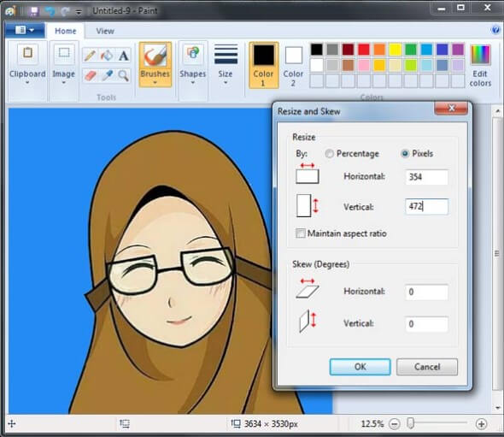Pick the black color swatch
Viewport: 504px width, 437px height.
coord(317,50)
